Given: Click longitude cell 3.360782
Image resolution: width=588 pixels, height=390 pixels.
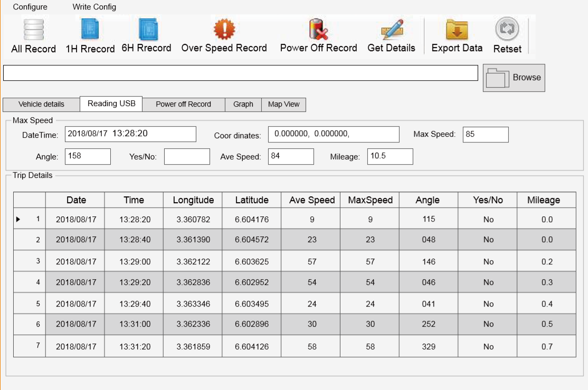Looking at the screenshot, I should tap(193, 220).
